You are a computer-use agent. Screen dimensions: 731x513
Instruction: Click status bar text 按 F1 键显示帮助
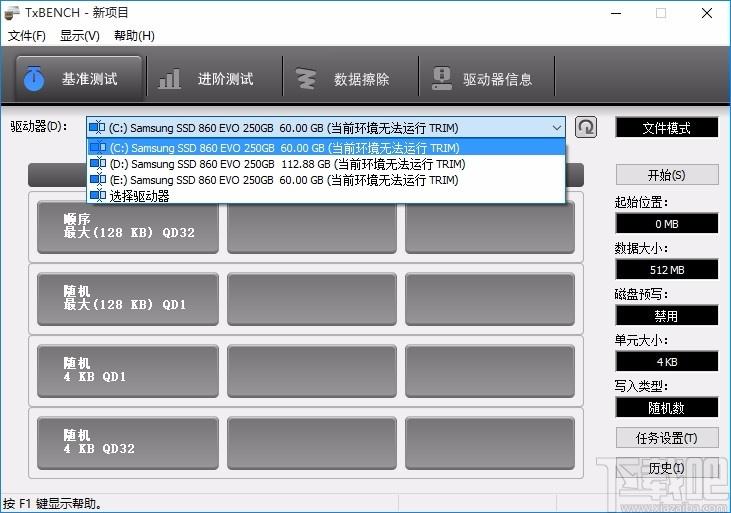[x=52, y=504]
